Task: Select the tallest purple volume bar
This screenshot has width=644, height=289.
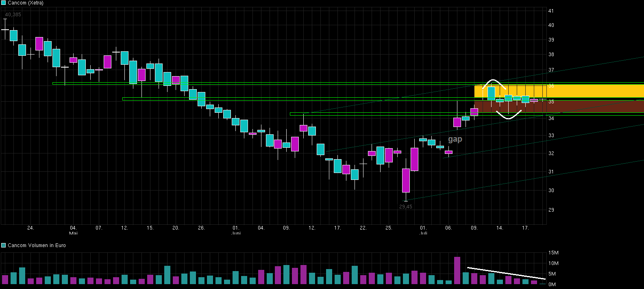Action: point(457,270)
